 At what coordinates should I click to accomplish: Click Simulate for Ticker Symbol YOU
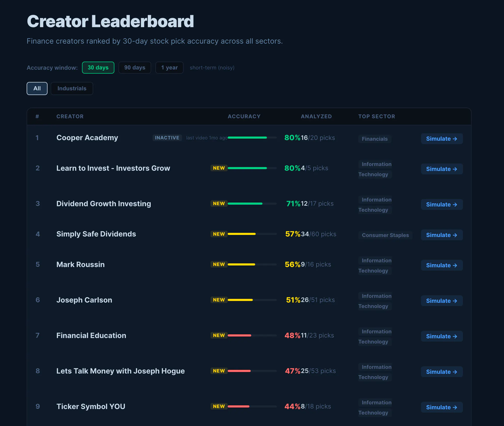(442, 407)
